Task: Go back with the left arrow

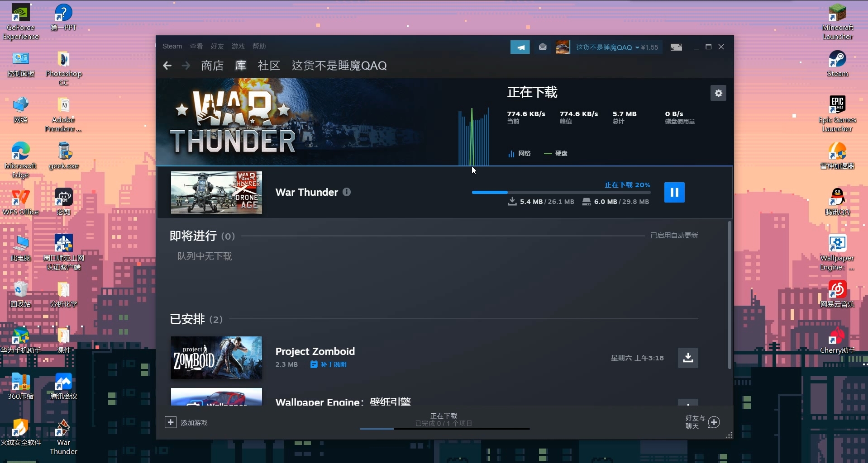Action: 167,66
